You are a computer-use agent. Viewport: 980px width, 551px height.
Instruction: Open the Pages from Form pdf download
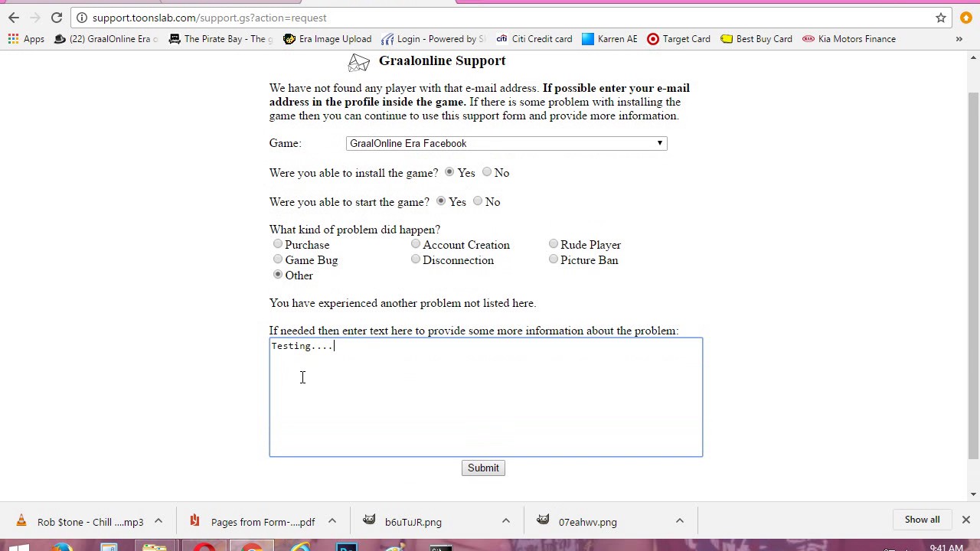pos(253,522)
